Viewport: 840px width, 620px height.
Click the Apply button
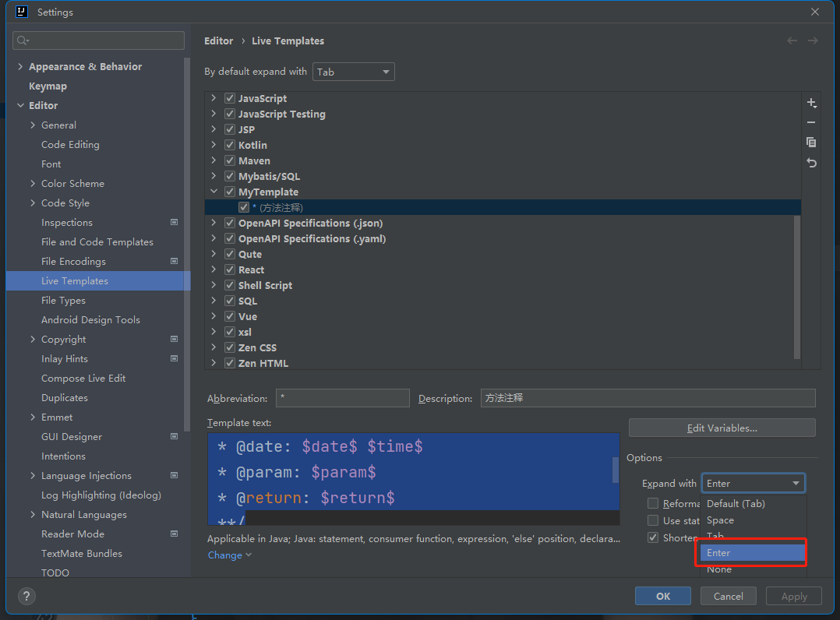click(x=794, y=596)
